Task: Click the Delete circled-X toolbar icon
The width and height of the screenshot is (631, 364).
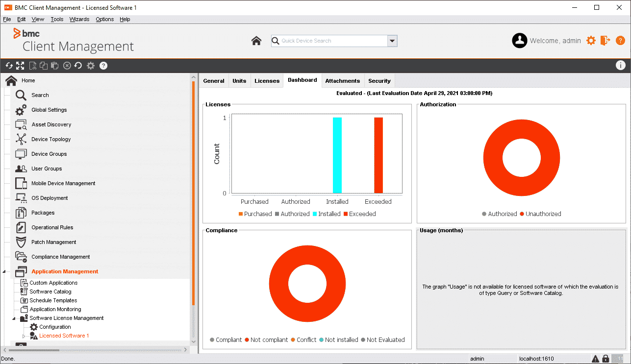Action: [x=67, y=66]
